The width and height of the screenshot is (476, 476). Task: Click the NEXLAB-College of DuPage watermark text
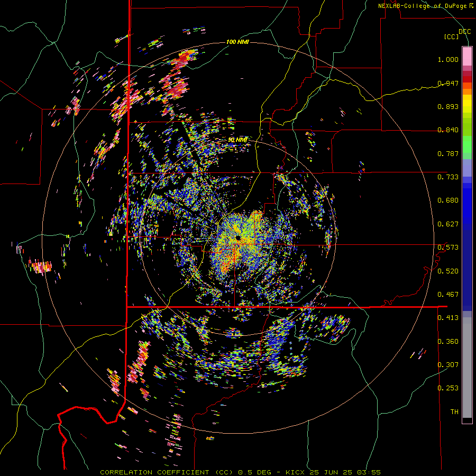point(425,6)
